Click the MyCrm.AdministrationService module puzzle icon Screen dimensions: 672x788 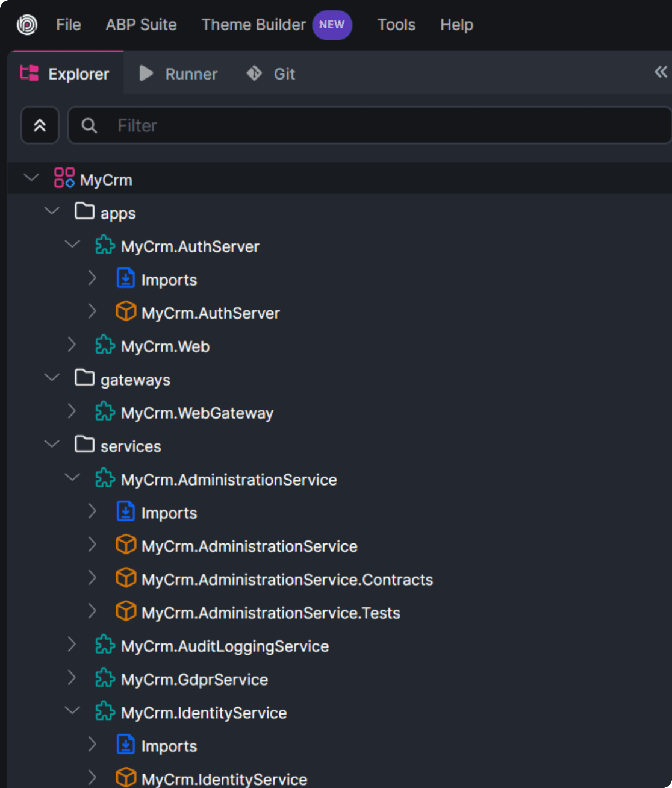point(105,478)
